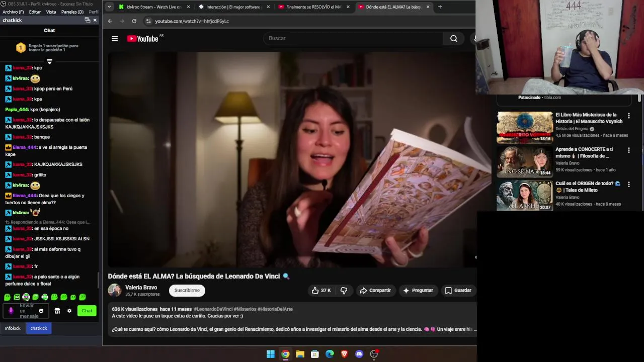Viewport: 644px width, 362px height.
Task: Save video with Guardar button
Action: tap(458, 291)
